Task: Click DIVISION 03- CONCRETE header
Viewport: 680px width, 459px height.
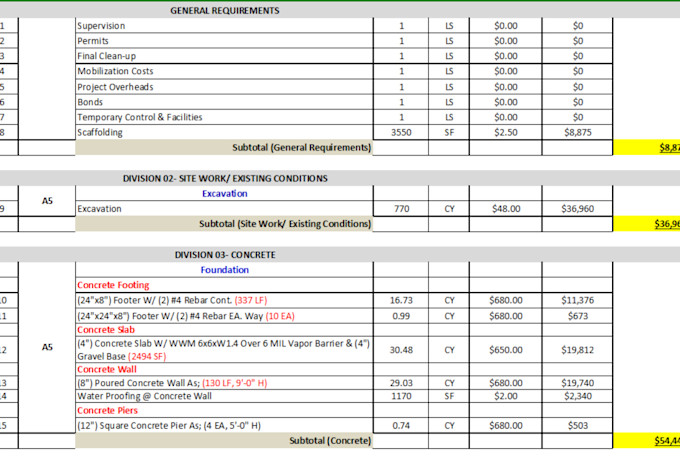Action: coord(225,255)
